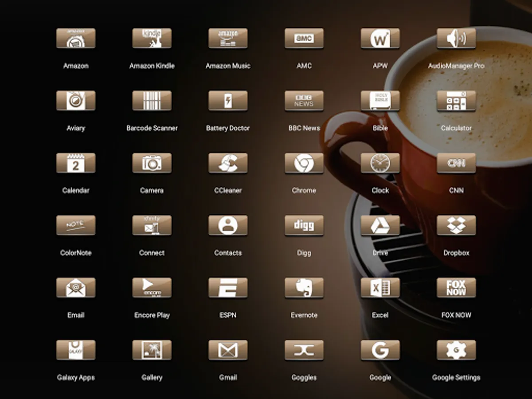Viewport: 532px width, 399px height.
Task: Launch Evernote
Action: click(x=304, y=288)
